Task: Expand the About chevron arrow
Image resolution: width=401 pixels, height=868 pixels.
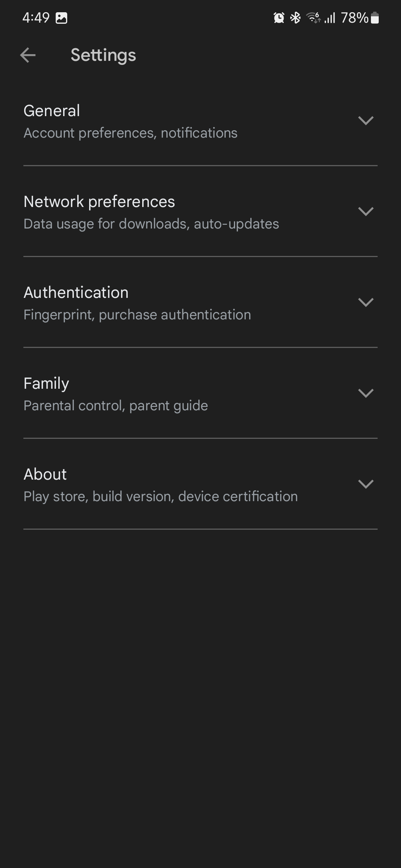Action: tap(366, 484)
